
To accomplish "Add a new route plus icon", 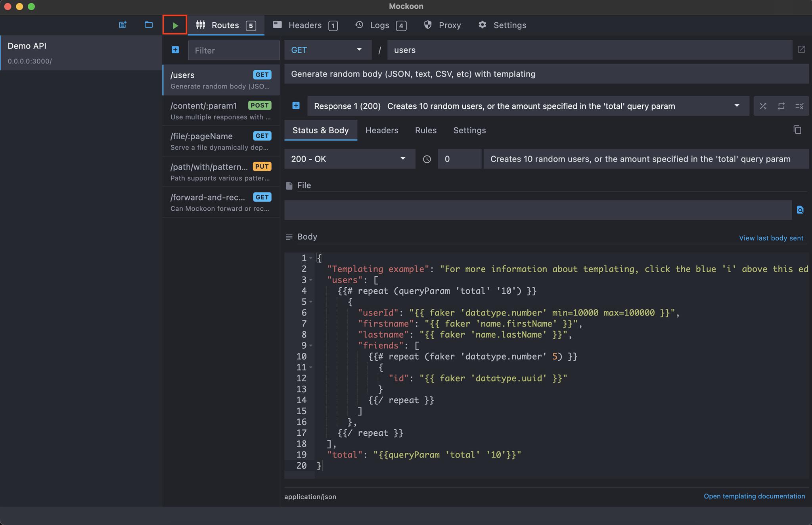I will tap(175, 50).
